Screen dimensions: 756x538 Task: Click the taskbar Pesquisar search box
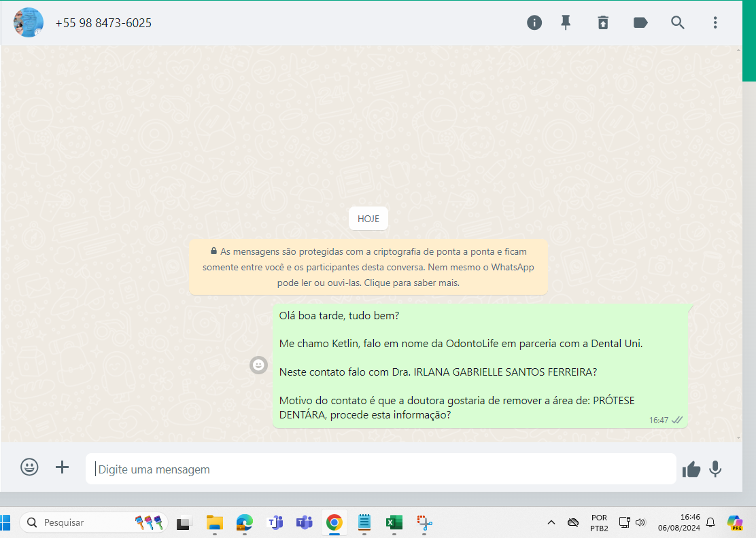tap(94, 522)
